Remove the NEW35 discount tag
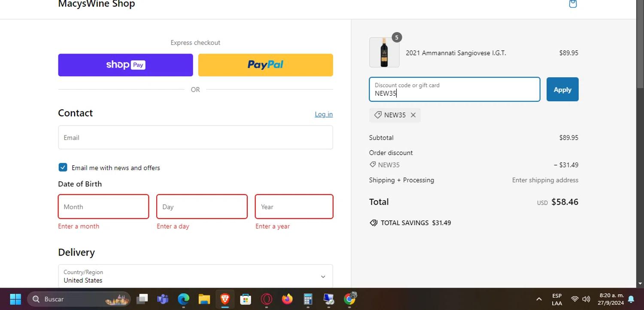Screen dimensions: 644x310 click(x=413, y=115)
